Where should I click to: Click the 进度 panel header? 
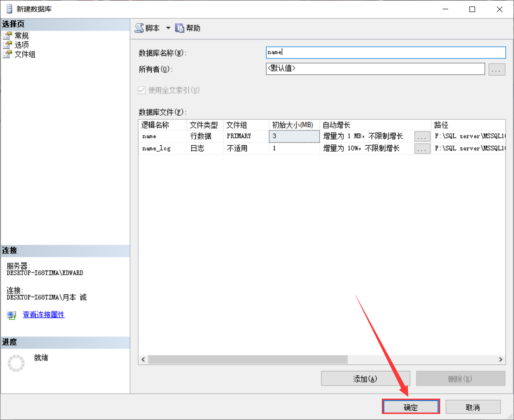point(65,342)
